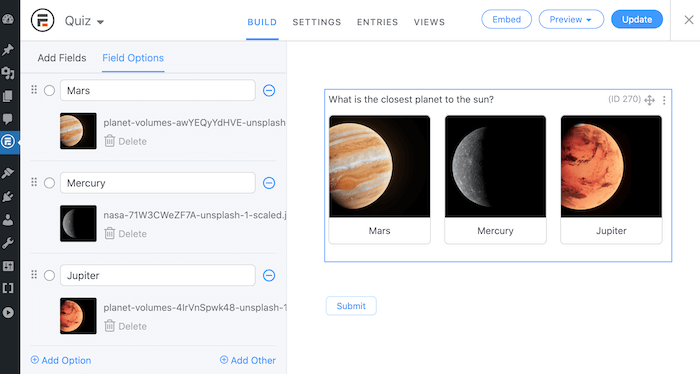Viewport: 700px width, 374px height.
Task: Select the Mars option radio button
Action: click(x=50, y=91)
